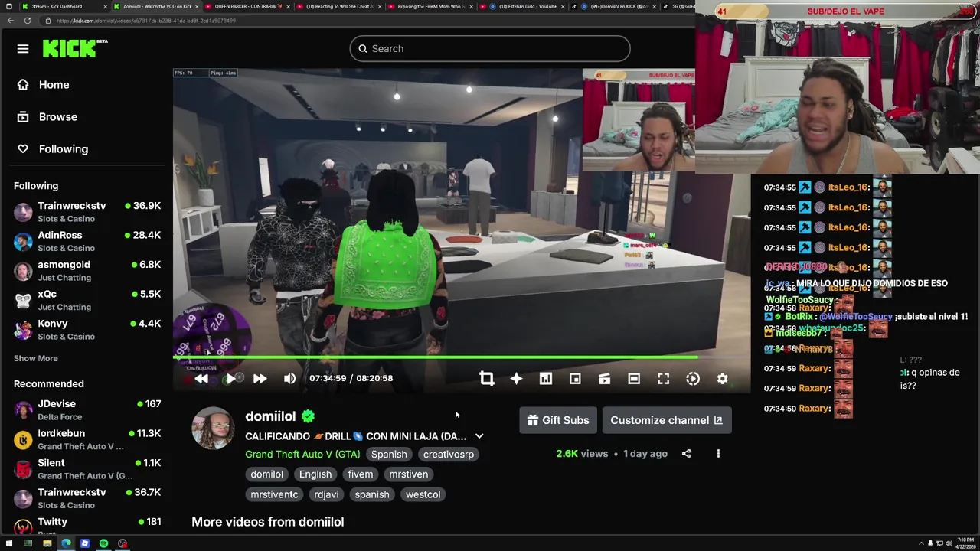Select the rdjavi tag

[x=326, y=494]
